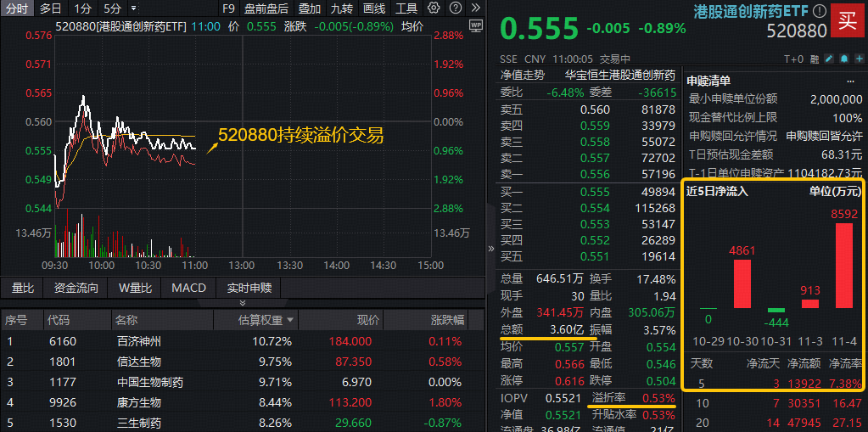Image resolution: width=868 pixels, height=432 pixels.
Task: Click the 融 margin indicator icon
Action: pos(815,59)
